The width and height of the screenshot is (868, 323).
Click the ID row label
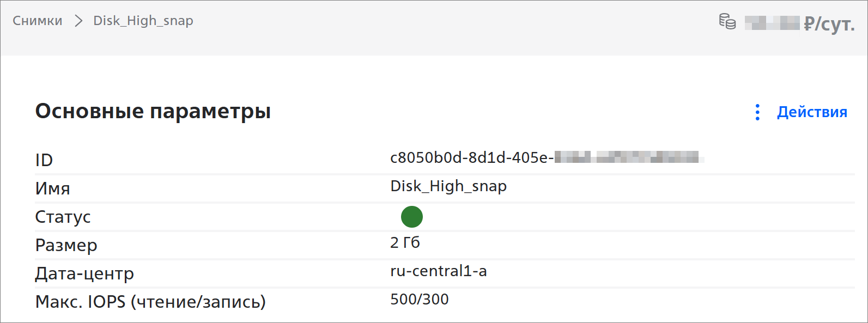44,160
